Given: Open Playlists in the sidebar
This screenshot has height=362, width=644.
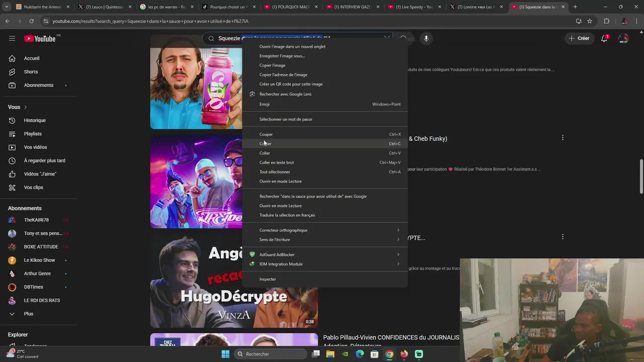Looking at the screenshot, I should coord(33,134).
